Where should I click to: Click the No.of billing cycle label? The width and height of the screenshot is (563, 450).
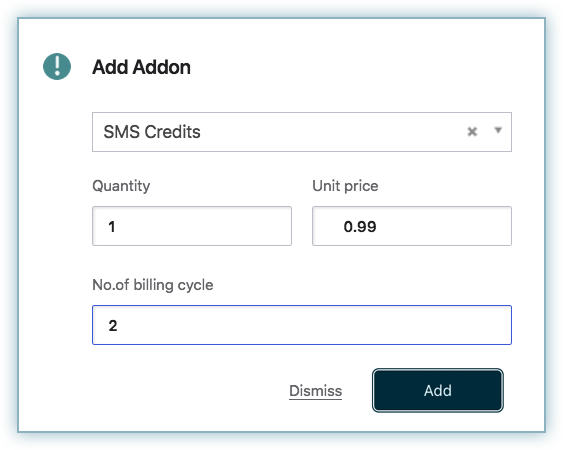tap(153, 285)
